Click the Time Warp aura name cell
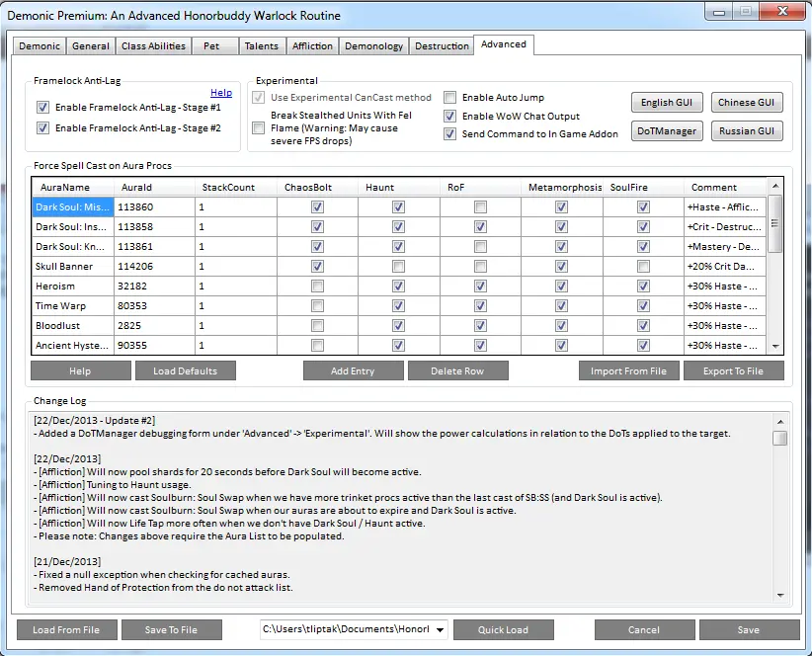 (x=73, y=306)
